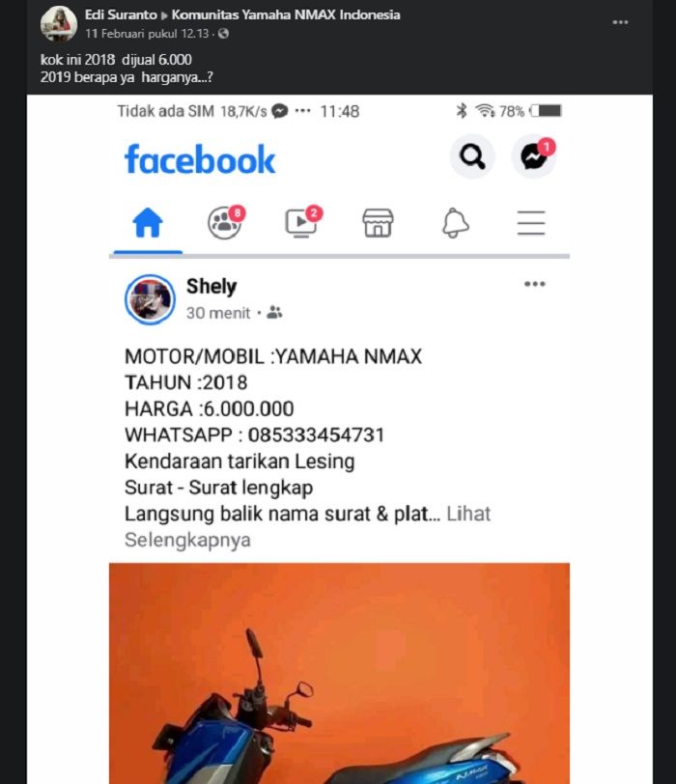Select the Home feed tab icon
Viewport: 676px width, 784px height.
148,222
